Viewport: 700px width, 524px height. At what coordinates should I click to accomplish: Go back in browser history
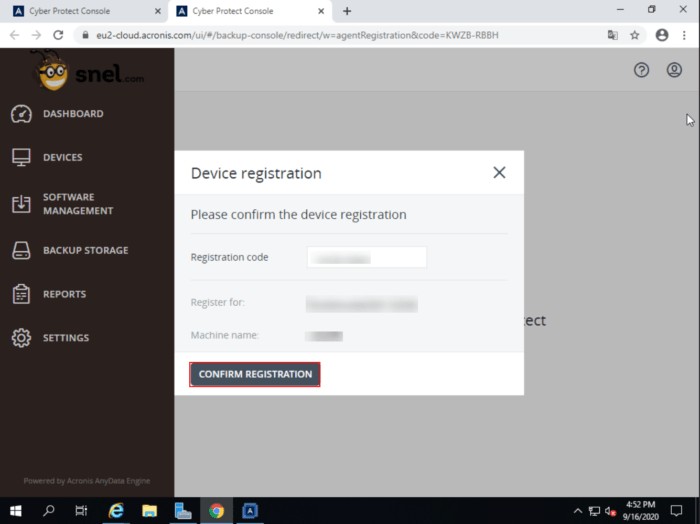pyautogui.click(x=14, y=35)
